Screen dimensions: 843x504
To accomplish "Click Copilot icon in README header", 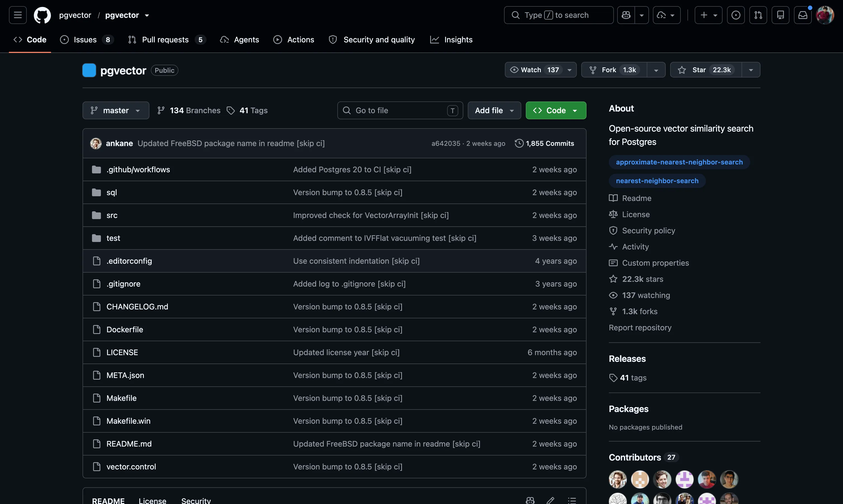I will coord(530,500).
